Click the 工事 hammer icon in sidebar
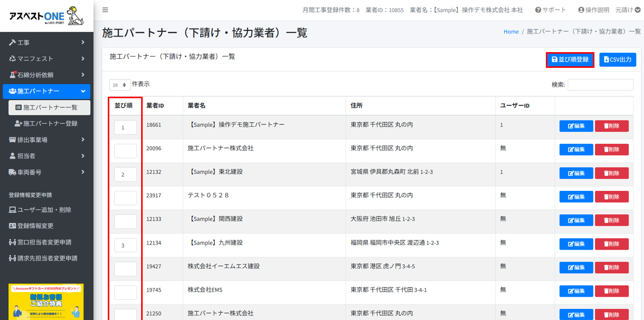 point(13,43)
